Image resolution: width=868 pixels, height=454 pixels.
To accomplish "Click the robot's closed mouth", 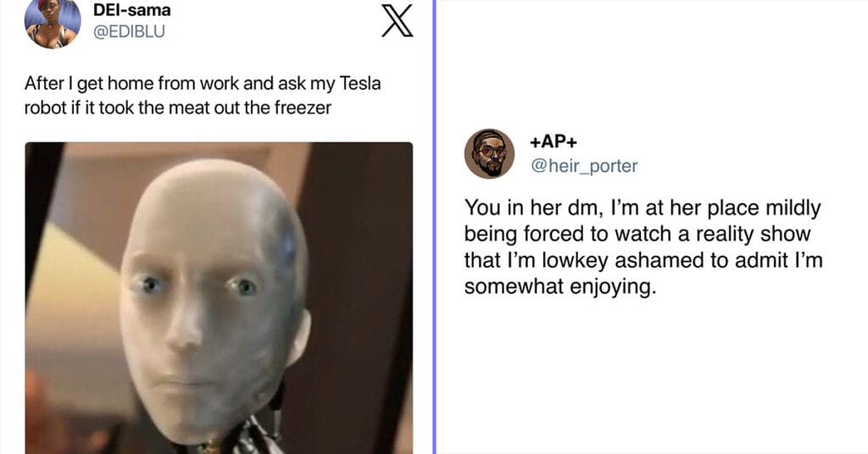I will tap(186, 381).
